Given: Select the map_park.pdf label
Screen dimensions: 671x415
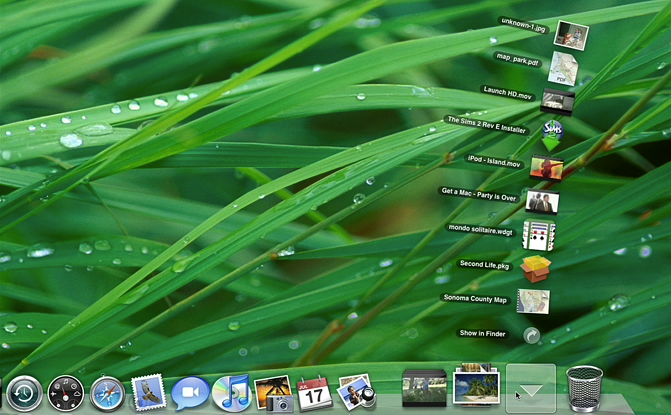Looking at the screenshot, I should point(517,59).
